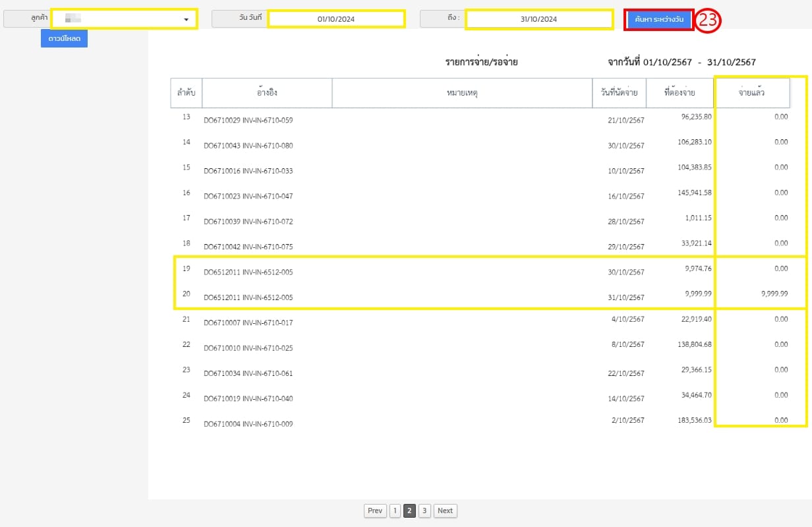Select the row 19 reference DO6512011 entry

point(248,272)
